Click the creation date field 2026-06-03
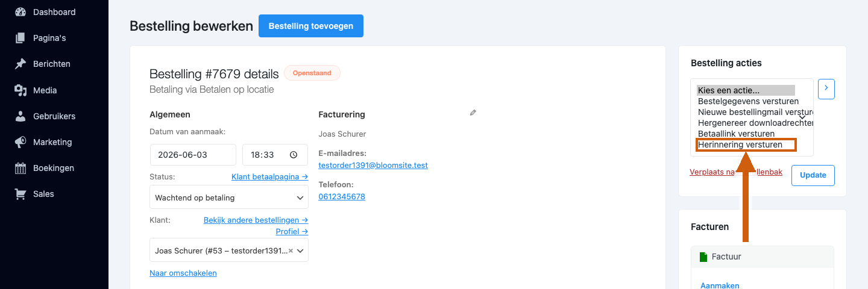The image size is (868, 289). [193, 155]
